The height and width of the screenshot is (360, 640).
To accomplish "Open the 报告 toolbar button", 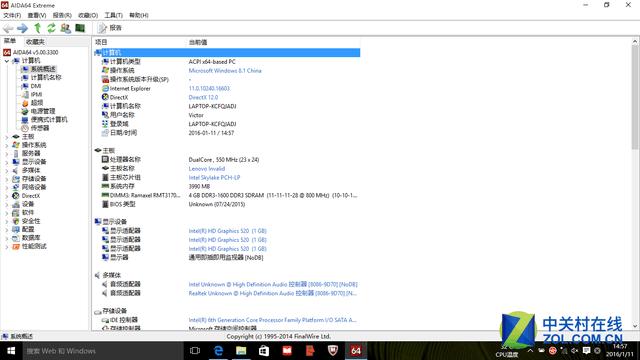I will click(x=110, y=28).
